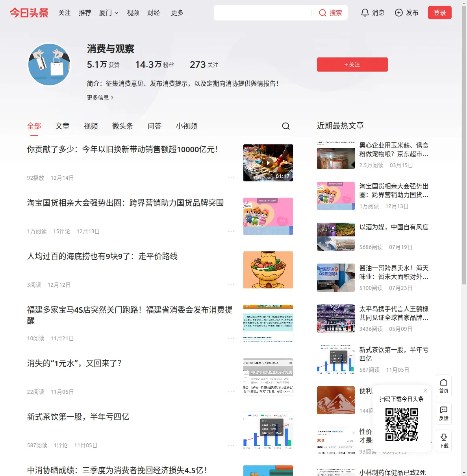Open the 宝马4S店 article thumbnail

click(268, 323)
